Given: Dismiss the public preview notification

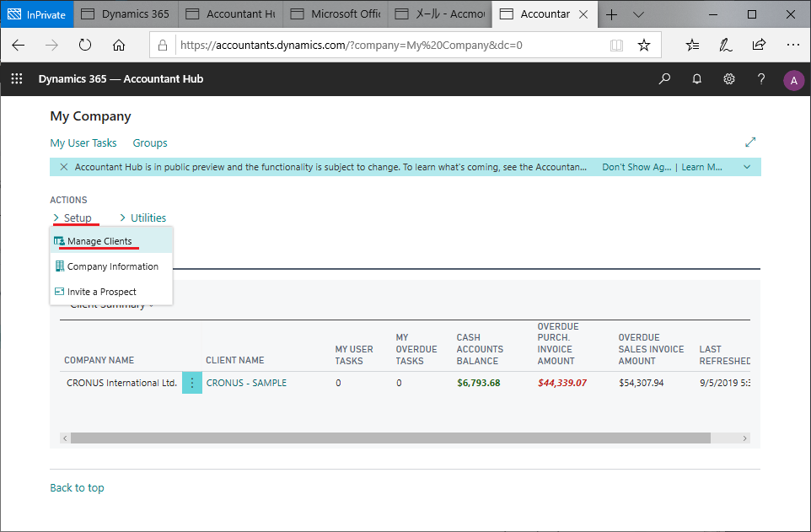Looking at the screenshot, I should click(63, 167).
